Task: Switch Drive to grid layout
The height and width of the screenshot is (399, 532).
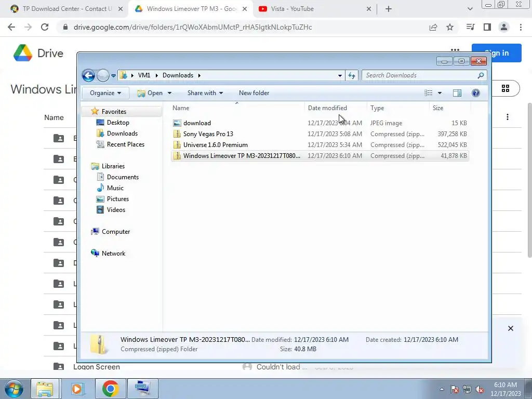Action: (505, 88)
